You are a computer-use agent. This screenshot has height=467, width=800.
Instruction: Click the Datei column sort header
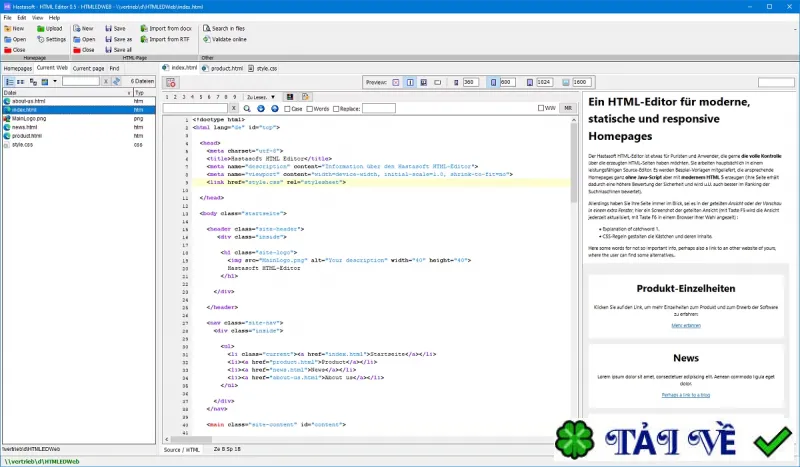point(67,93)
